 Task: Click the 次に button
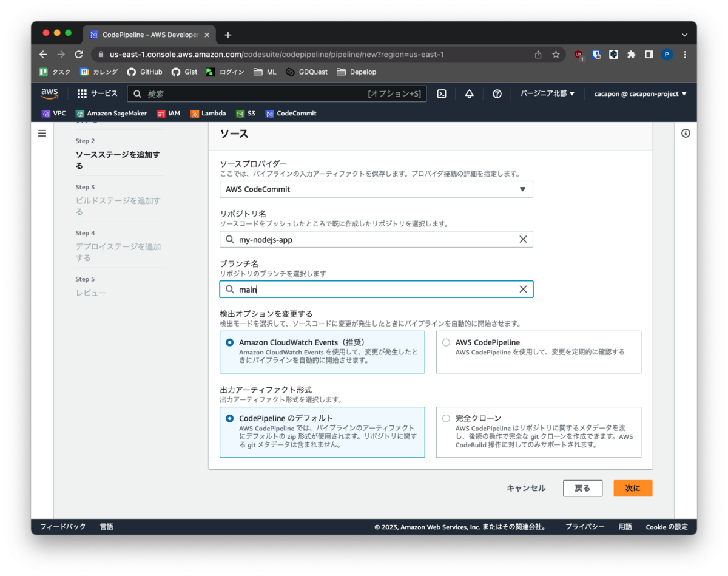[x=633, y=488]
